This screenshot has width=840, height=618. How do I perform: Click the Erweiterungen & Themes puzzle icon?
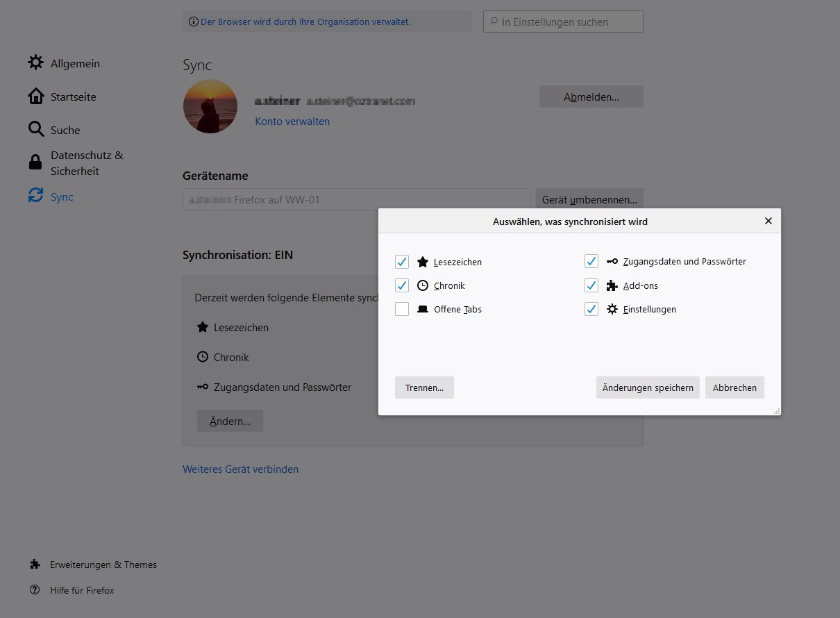pyautogui.click(x=35, y=565)
